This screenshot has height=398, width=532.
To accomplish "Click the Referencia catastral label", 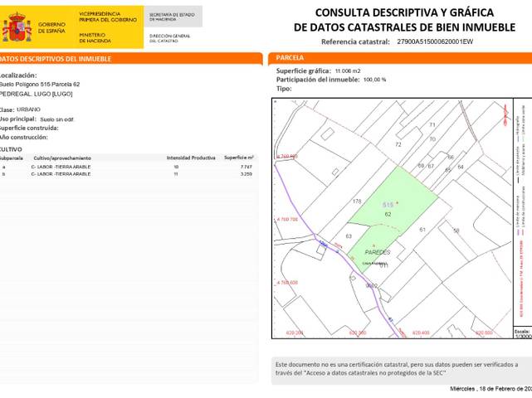I will click(355, 41).
